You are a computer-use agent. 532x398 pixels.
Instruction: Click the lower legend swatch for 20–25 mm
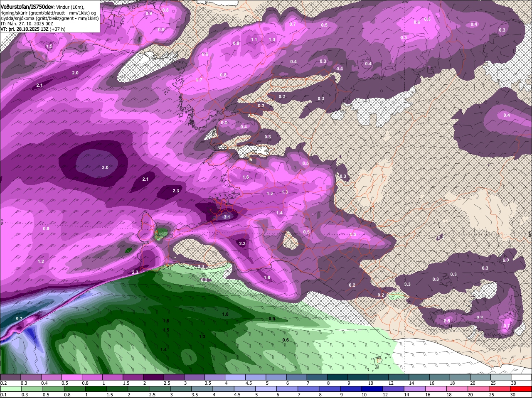click(478, 389)
